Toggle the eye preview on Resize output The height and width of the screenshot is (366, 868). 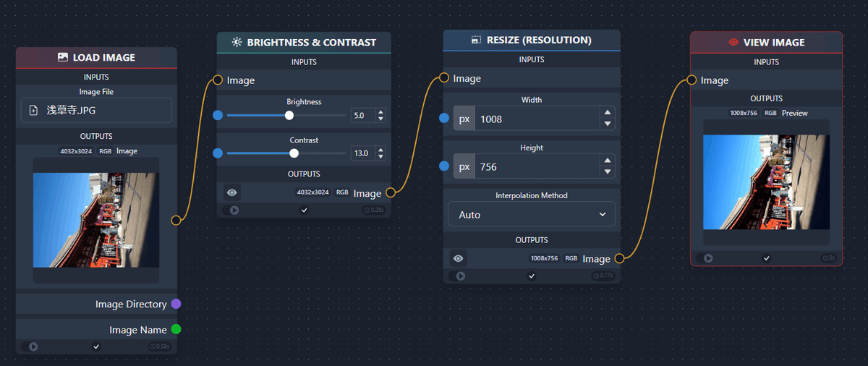coord(458,258)
